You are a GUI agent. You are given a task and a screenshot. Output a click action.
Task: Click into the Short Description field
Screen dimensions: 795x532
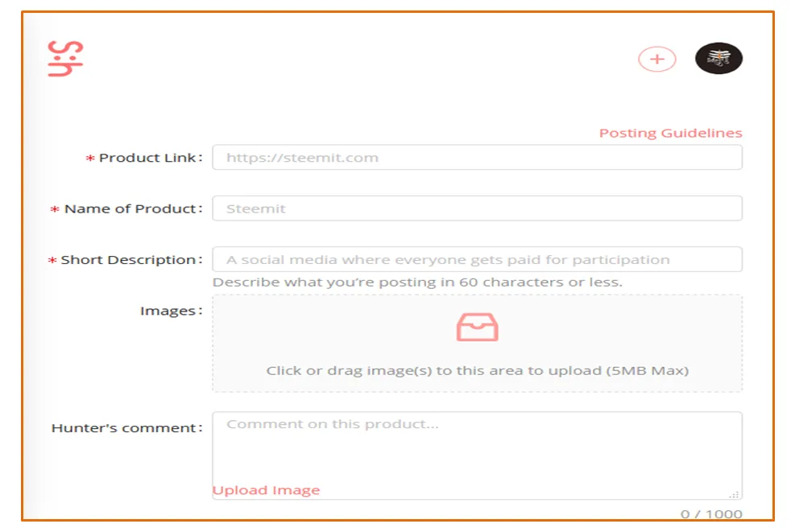[x=477, y=260]
